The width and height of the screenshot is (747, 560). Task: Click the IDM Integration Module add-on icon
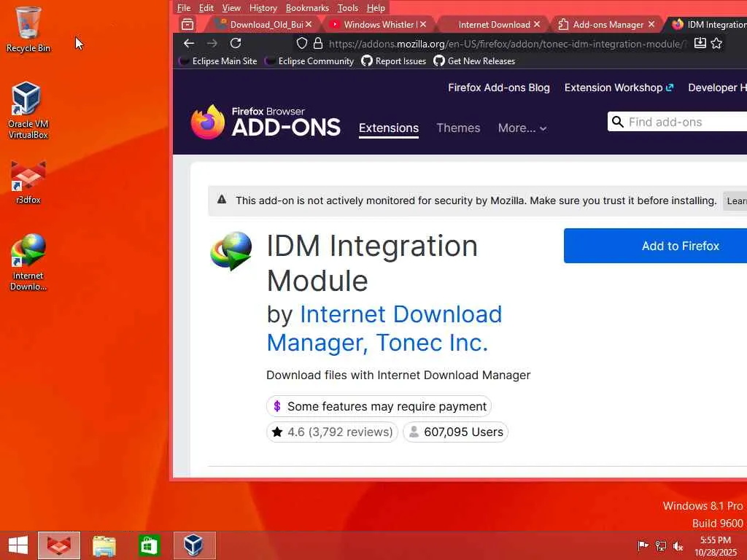click(x=231, y=251)
